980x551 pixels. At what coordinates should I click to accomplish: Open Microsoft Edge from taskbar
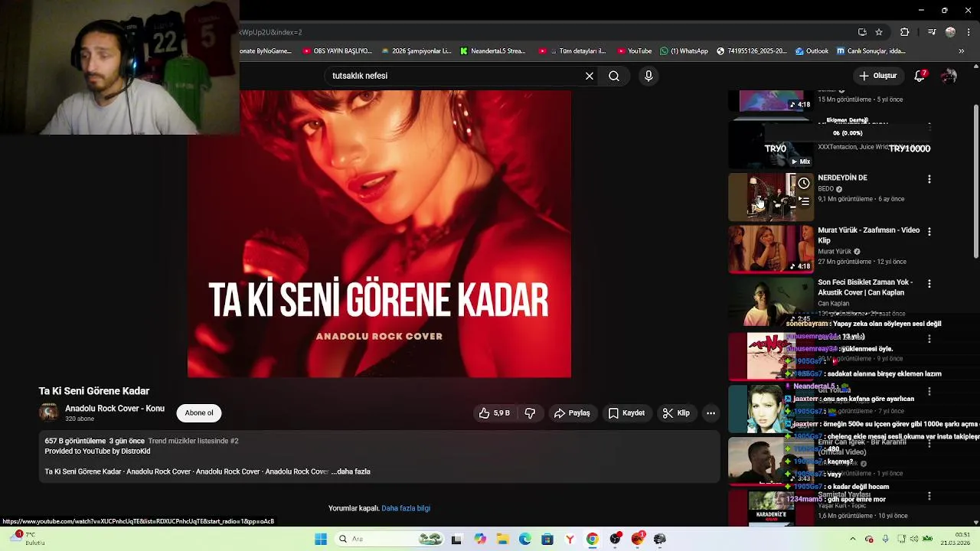pyautogui.click(x=525, y=540)
